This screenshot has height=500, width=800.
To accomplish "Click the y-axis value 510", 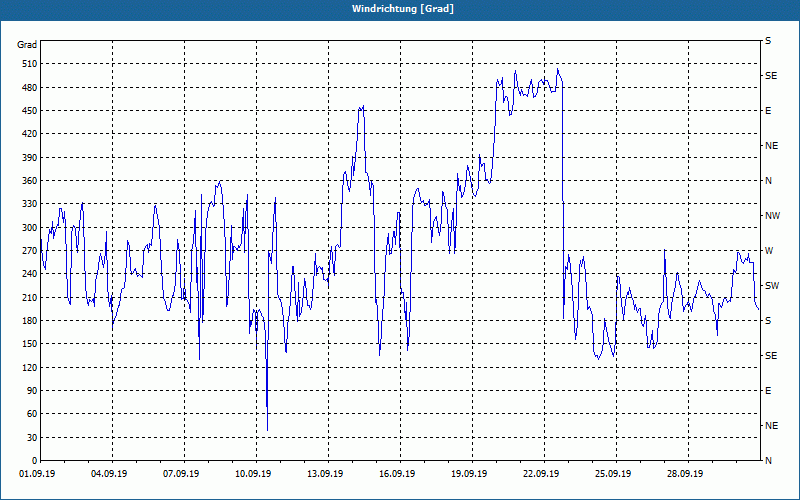I will click(30, 64).
